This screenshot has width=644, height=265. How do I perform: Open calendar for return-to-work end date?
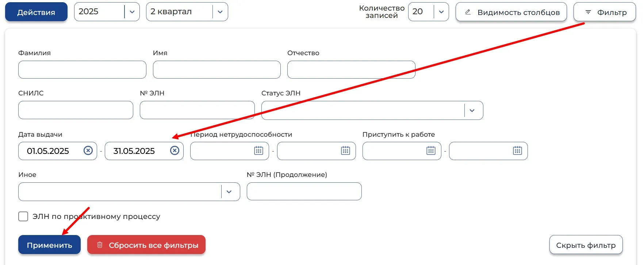click(518, 151)
